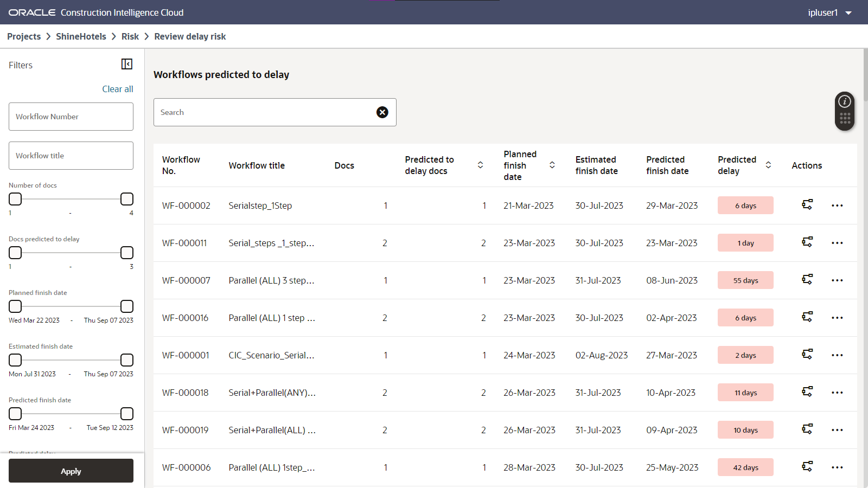Click the Oracle logo in the header
Image resolution: width=868 pixels, height=488 pixels.
point(32,12)
